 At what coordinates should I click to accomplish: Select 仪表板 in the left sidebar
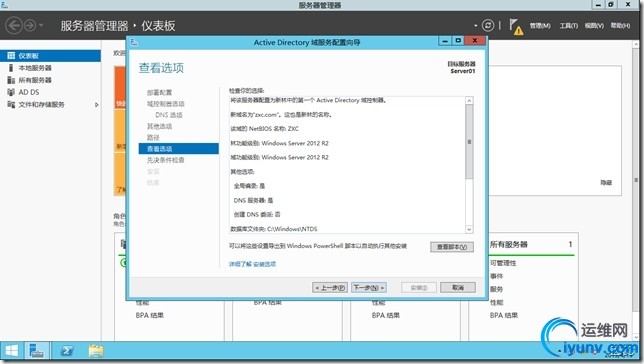pyautogui.click(x=50, y=55)
